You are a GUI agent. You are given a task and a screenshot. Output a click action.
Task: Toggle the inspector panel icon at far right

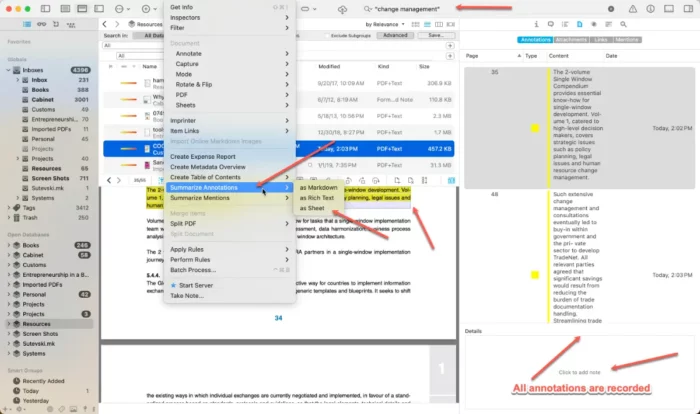pos(688,9)
